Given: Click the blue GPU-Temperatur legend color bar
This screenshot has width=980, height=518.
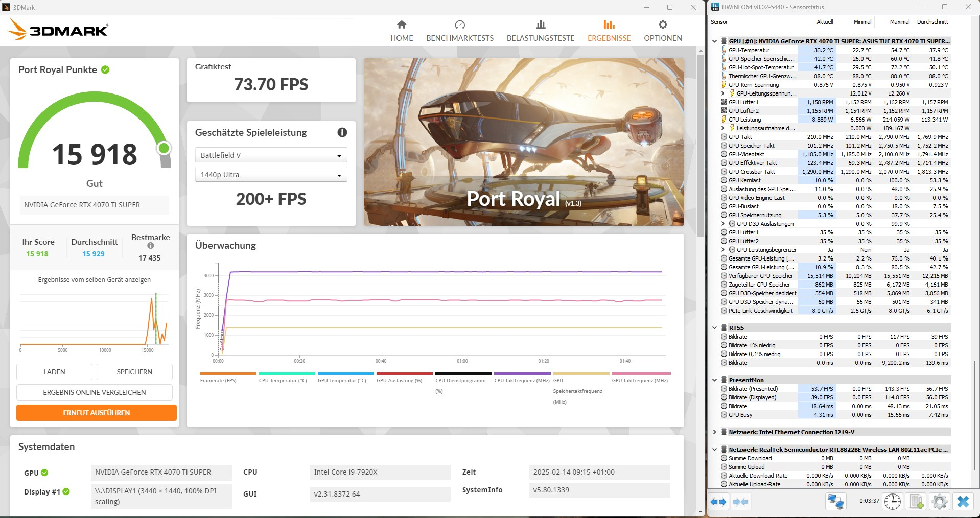Looking at the screenshot, I should click(345, 373).
